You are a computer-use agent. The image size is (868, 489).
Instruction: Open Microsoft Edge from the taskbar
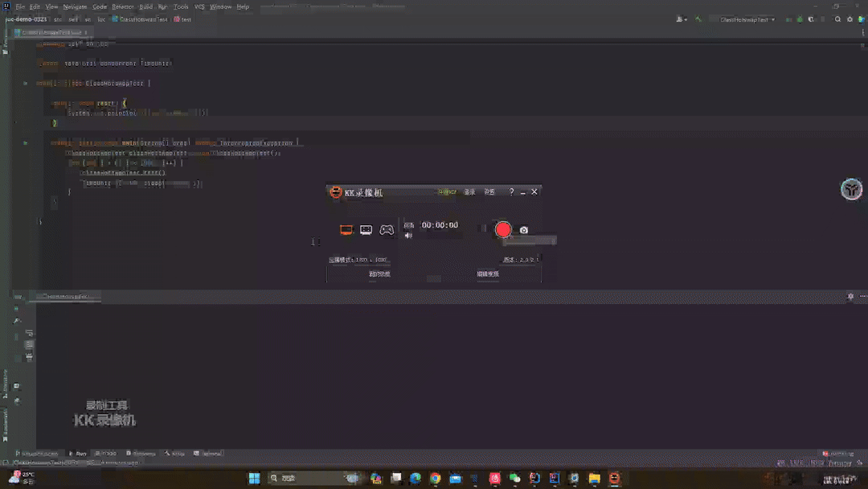tap(416, 478)
